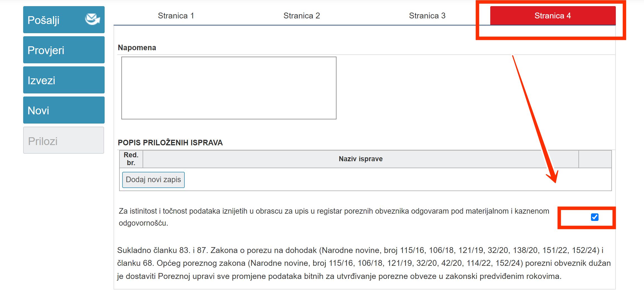Select the Stranica 4 tab
Image resolution: width=644 pixels, height=299 pixels.
point(553,16)
